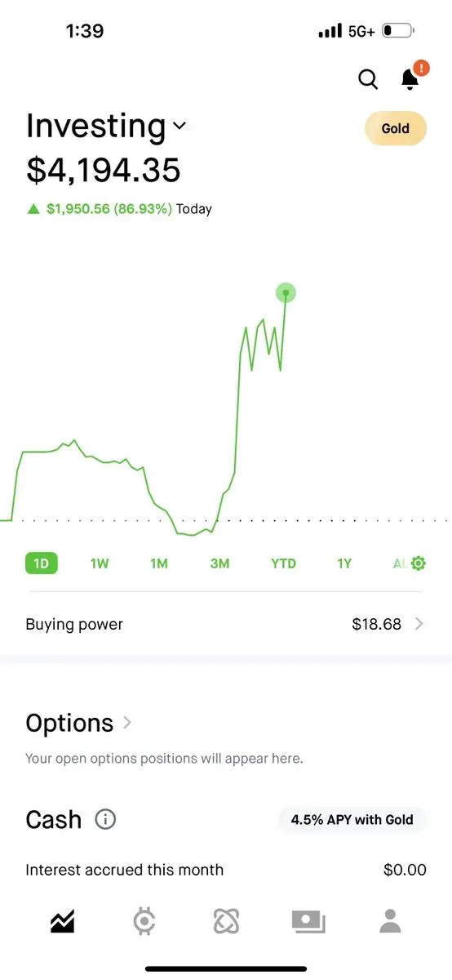Screen dimensions: 452x980
Task: Select the 3M chart range
Action: 219,563
